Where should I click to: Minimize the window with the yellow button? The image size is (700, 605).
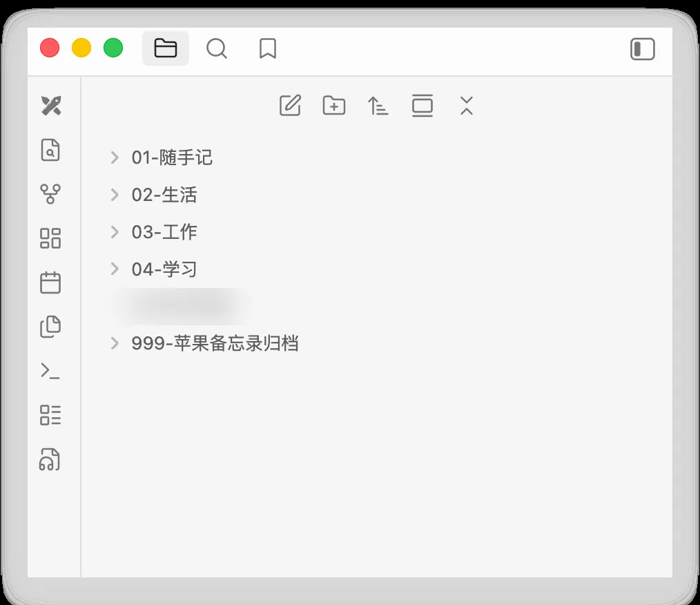click(x=81, y=48)
